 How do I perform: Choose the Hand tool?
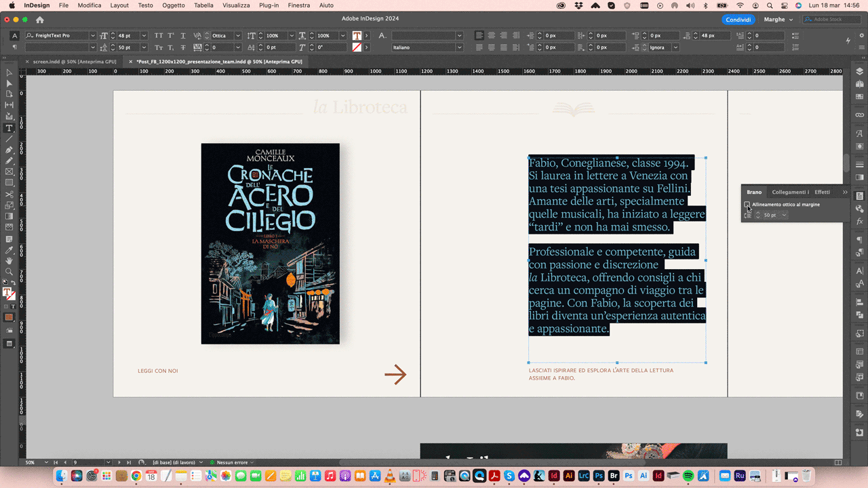[9, 260]
